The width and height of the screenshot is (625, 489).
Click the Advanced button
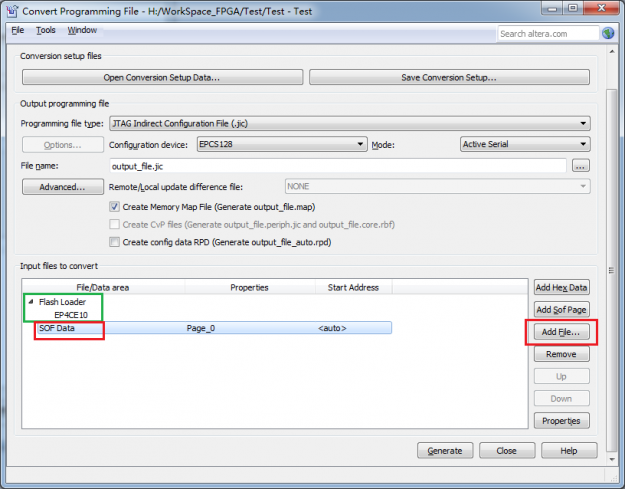coord(63,187)
